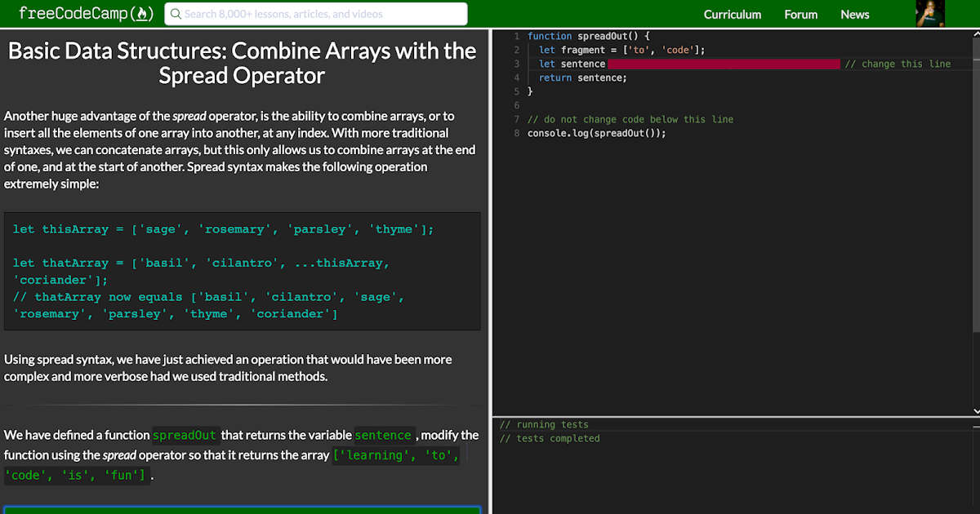Click the inline 'spreadOut' code label
Viewport: 980px width, 514px height.
click(185, 435)
